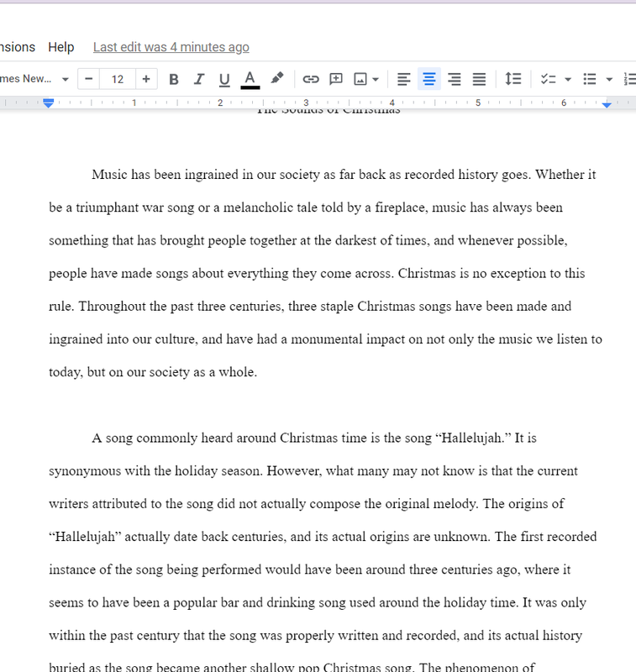Toggle underline formatting
The width and height of the screenshot is (636, 672).
(224, 79)
